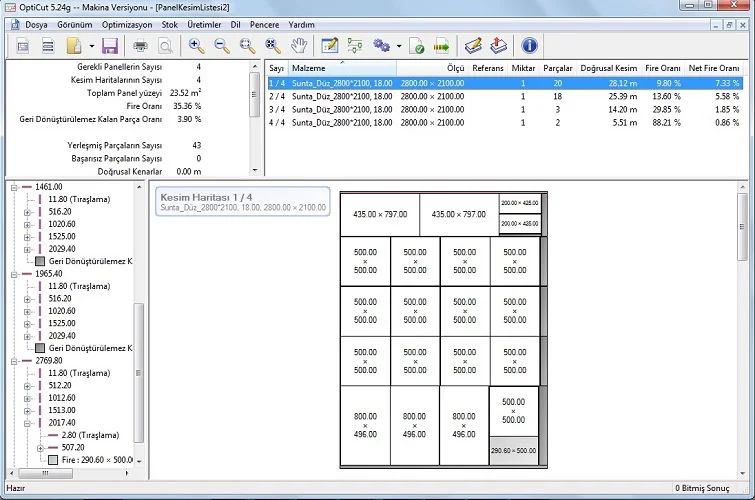755x500 pixels.
Task: Collapse the 2017.40 tree node
Action: click(28, 423)
